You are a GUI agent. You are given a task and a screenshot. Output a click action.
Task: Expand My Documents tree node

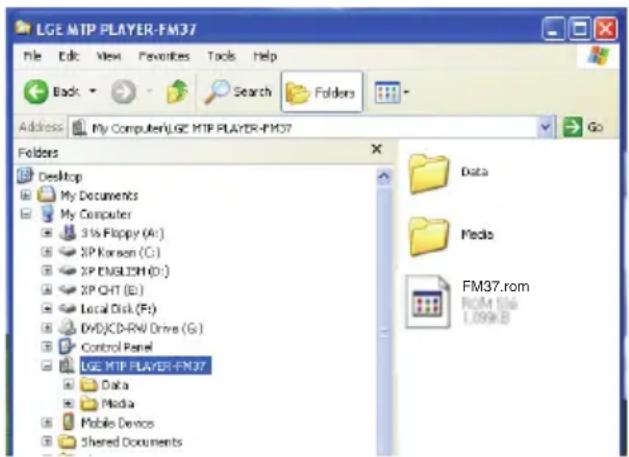point(26,195)
